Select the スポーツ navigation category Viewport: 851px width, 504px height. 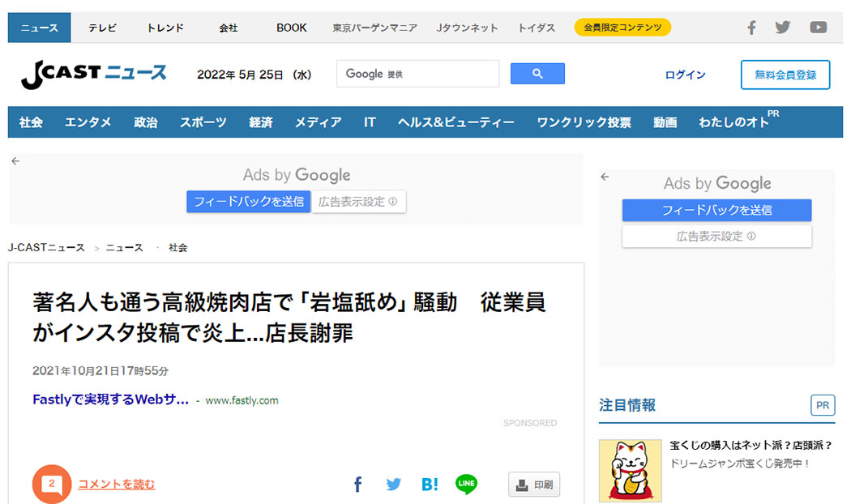click(x=203, y=122)
